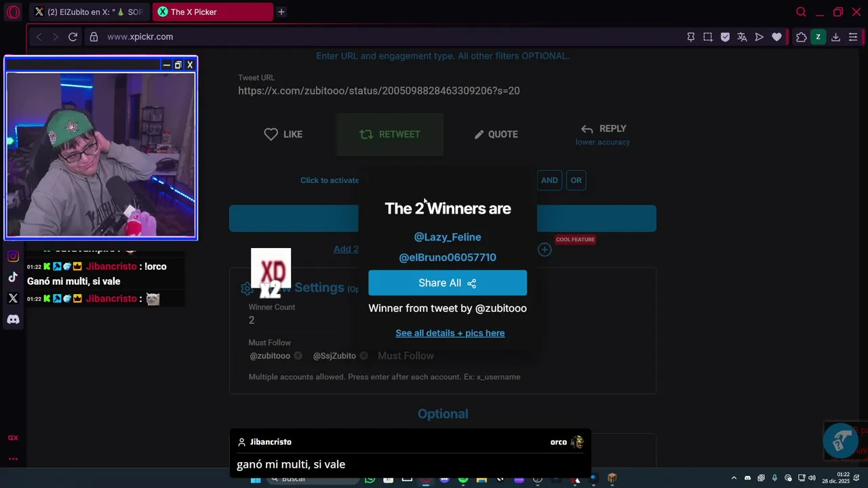Click the Add 2 link
Image resolution: width=868 pixels, height=488 pixels.
click(x=346, y=249)
